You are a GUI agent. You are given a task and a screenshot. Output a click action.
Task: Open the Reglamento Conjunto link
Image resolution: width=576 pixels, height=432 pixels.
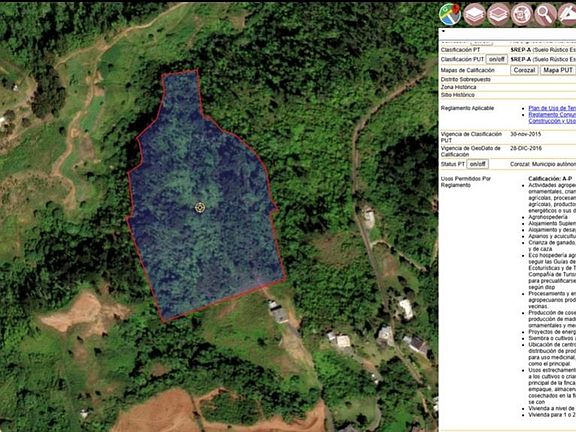[552, 115]
